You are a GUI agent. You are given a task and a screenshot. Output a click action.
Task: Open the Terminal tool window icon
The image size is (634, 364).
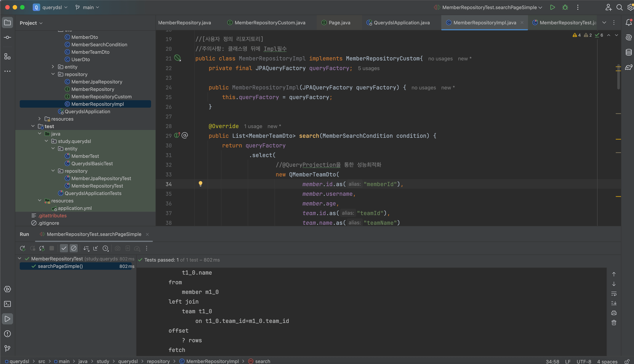click(x=7, y=304)
